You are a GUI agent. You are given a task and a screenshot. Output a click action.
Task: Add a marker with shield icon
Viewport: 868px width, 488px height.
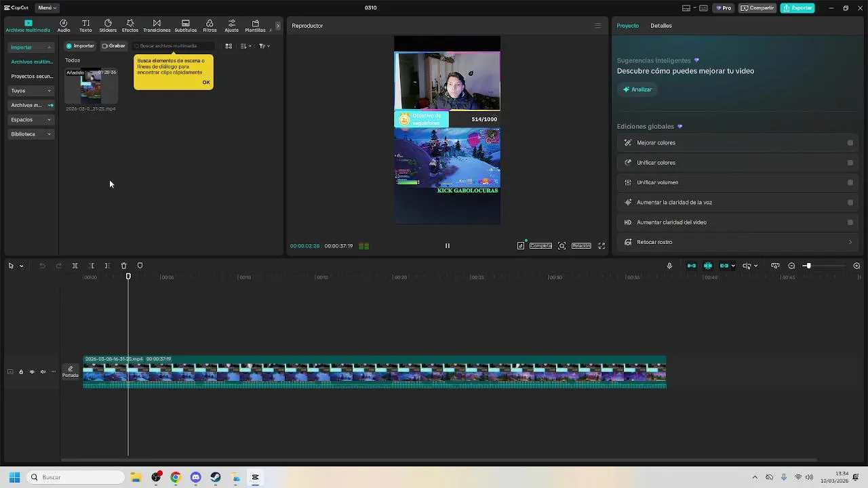click(140, 266)
